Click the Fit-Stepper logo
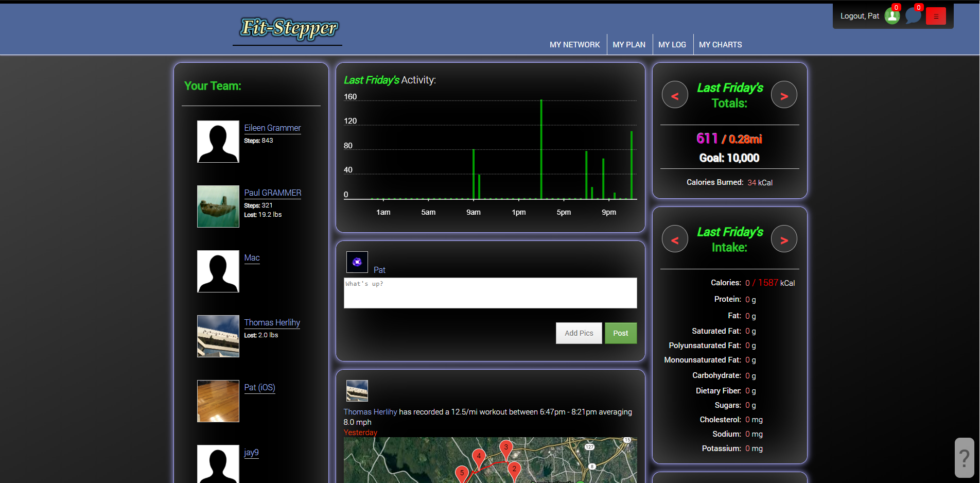 [288, 28]
